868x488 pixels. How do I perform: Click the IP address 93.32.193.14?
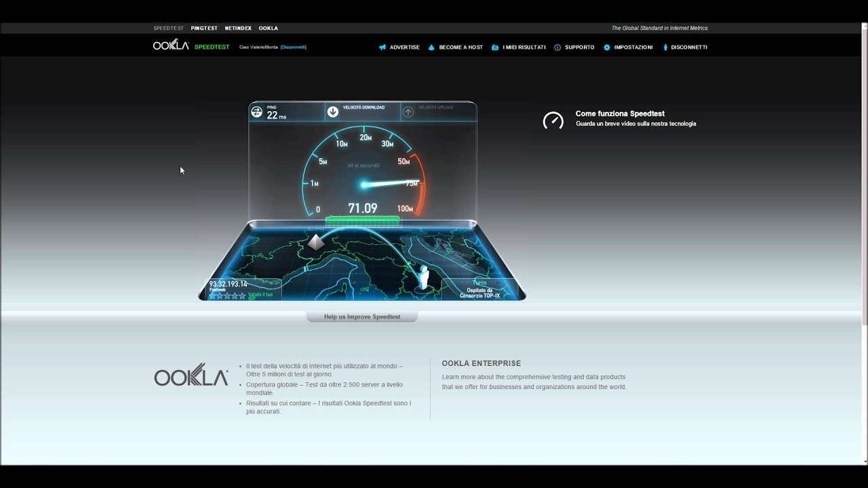[228, 284]
